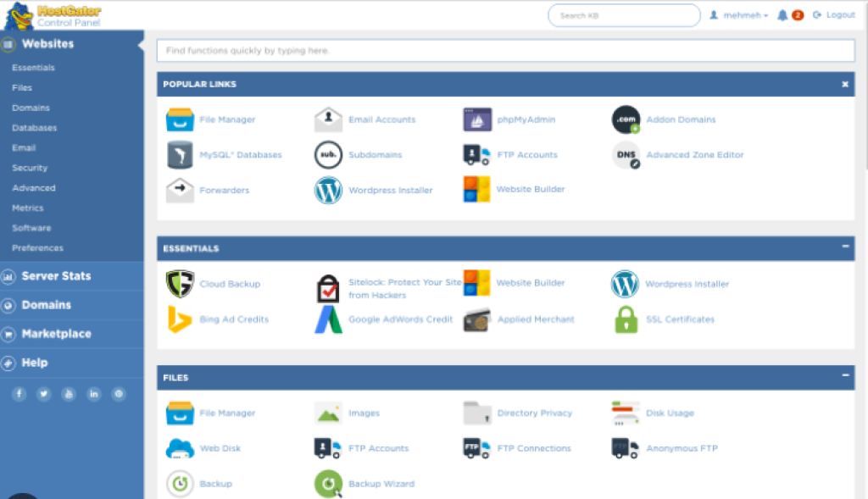Close the Popular Links panel

[845, 84]
